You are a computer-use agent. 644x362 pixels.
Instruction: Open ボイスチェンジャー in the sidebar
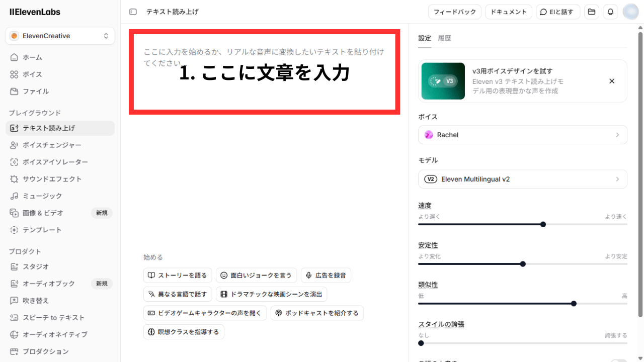tap(52, 145)
